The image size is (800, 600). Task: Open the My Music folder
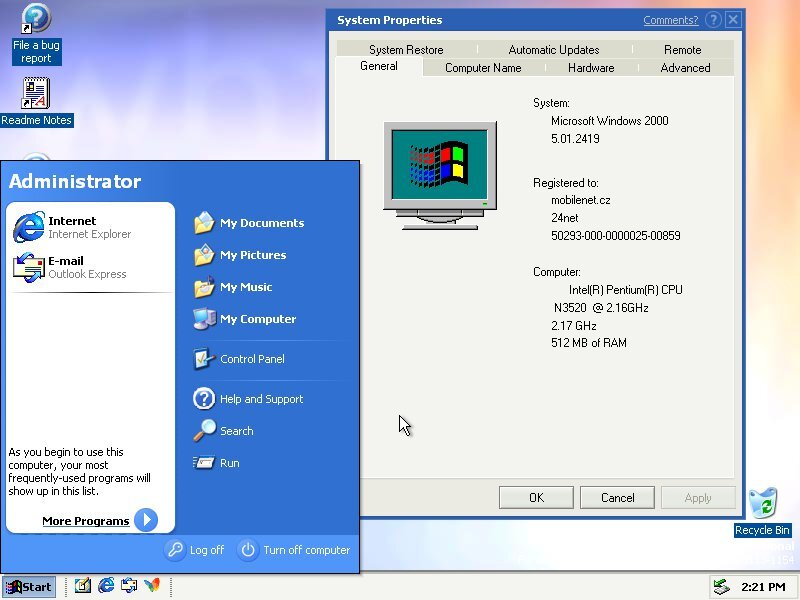(245, 287)
